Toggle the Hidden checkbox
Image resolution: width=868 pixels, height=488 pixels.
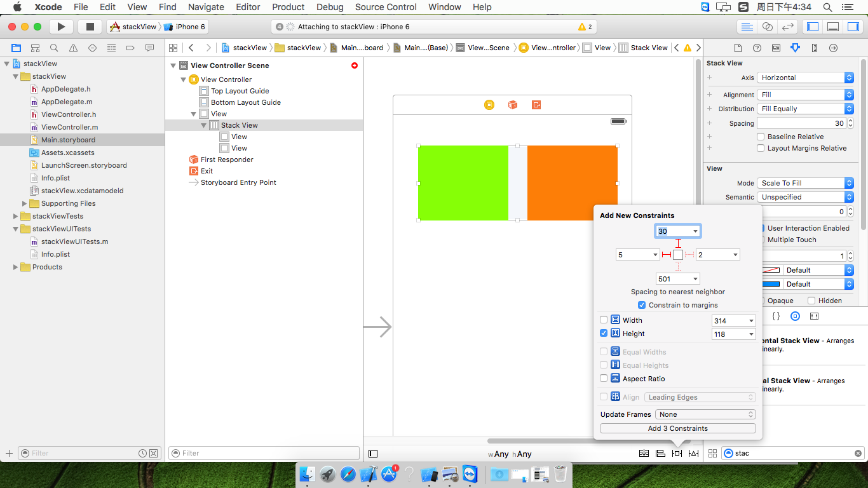[x=811, y=301]
